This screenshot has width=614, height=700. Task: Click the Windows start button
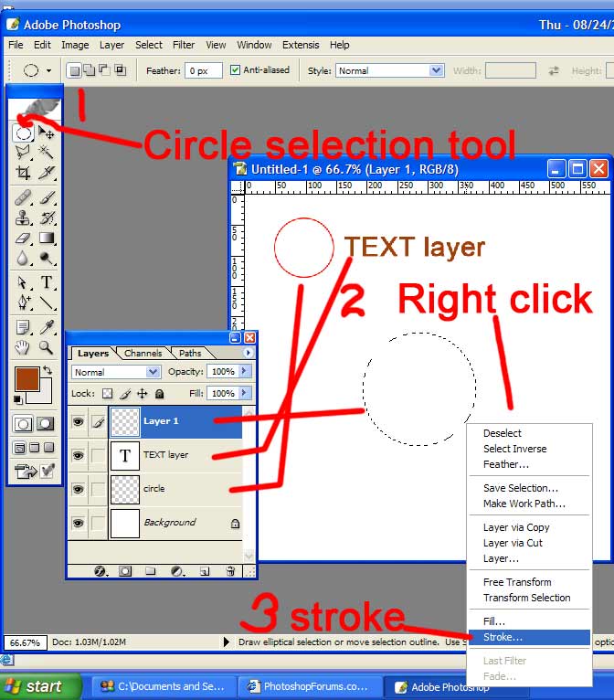[34, 686]
